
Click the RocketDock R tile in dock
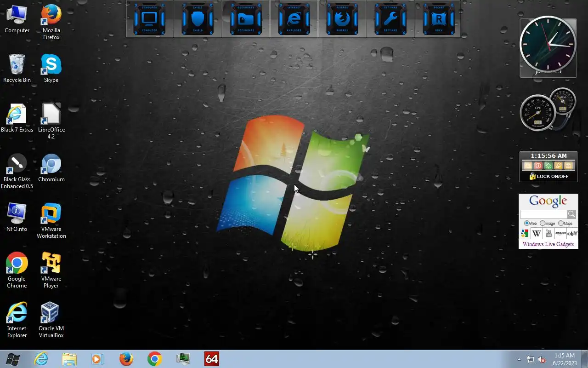point(438,18)
